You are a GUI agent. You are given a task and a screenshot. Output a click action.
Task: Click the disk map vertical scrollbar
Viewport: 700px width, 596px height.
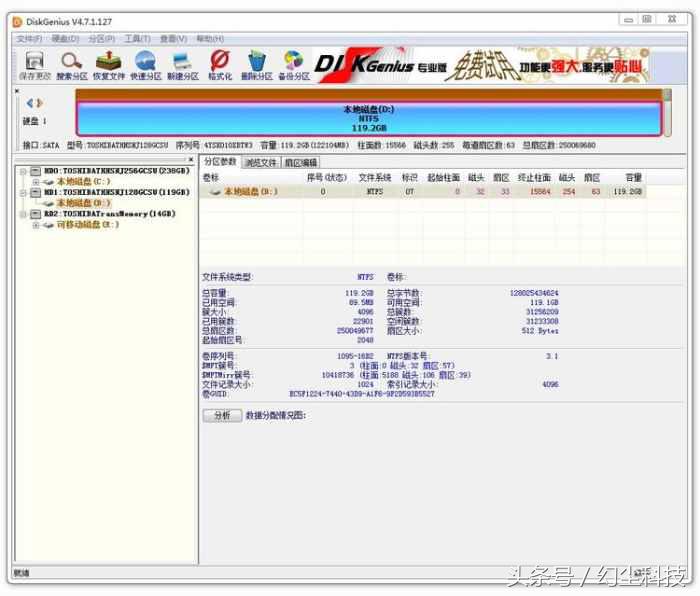tap(667, 112)
